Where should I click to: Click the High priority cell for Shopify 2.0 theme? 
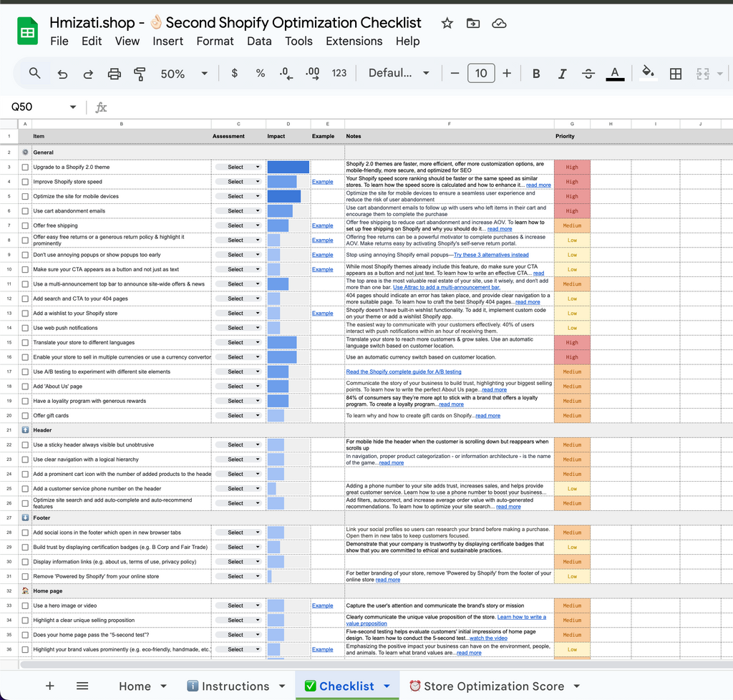tap(572, 167)
